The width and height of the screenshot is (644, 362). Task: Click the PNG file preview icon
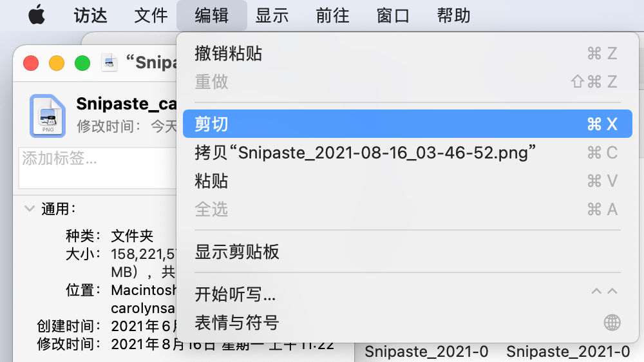48,116
